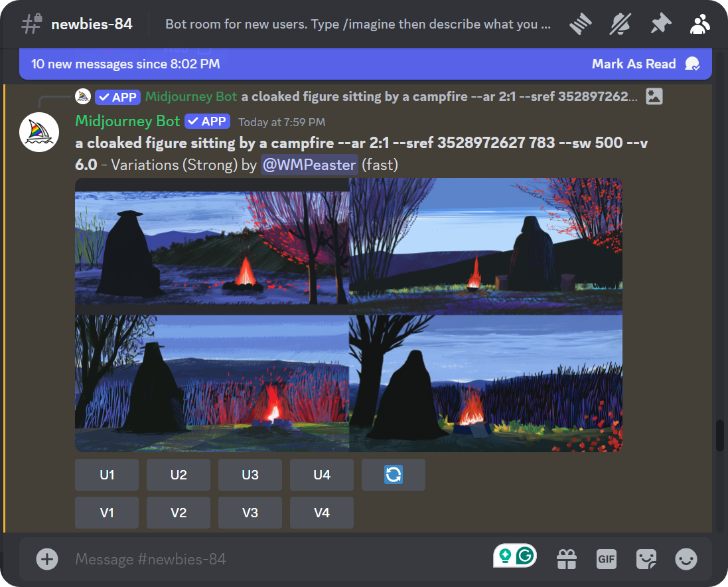Image resolution: width=728 pixels, height=587 pixels.
Task: Choose the V2 variation button
Action: pos(179,513)
